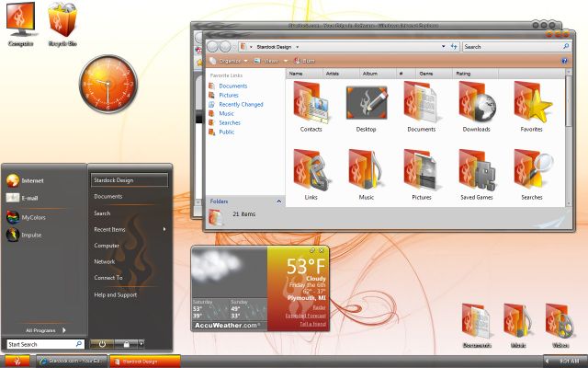This screenshot has width=588, height=368.
Task: Select Documents in Start menu
Action: tap(108, 196)
